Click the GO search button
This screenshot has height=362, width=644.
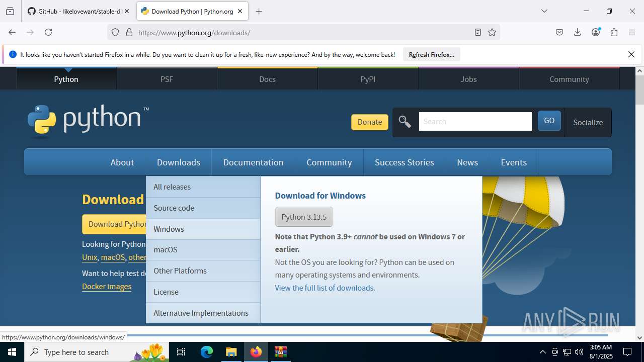pyautogui.click(x=549, y=121)
